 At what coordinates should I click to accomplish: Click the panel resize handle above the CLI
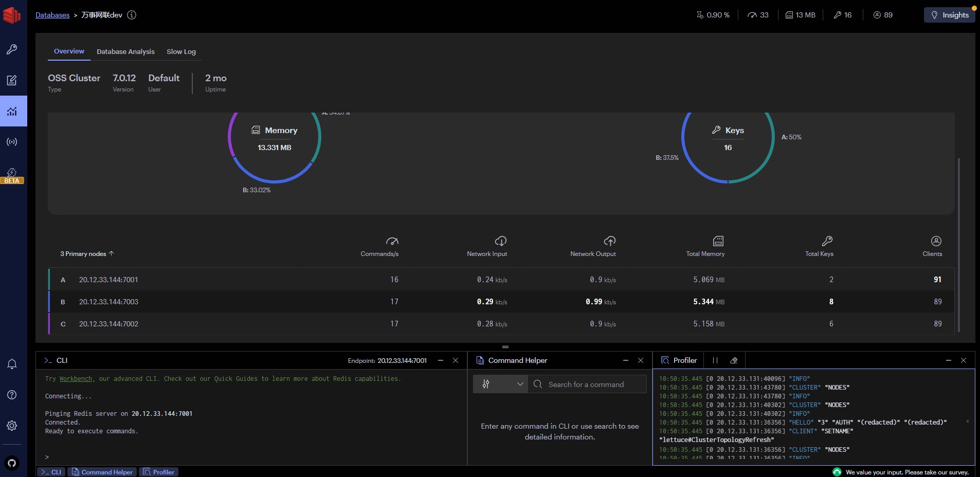pyautogui.click(x=505, y=347)
